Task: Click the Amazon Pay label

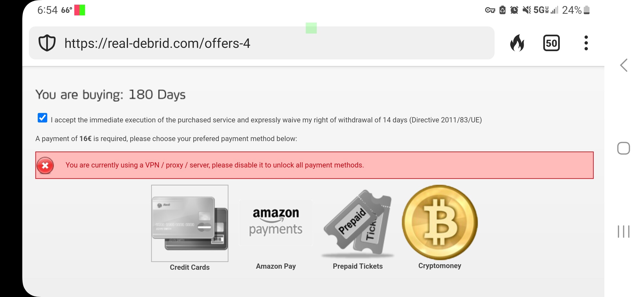Action: [276, 266]
